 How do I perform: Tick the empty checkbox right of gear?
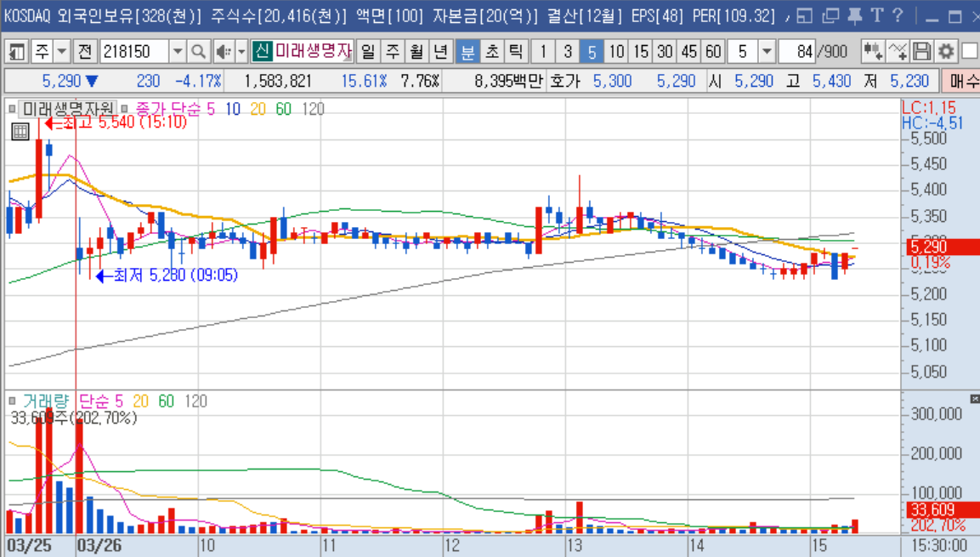coord(970,51)
